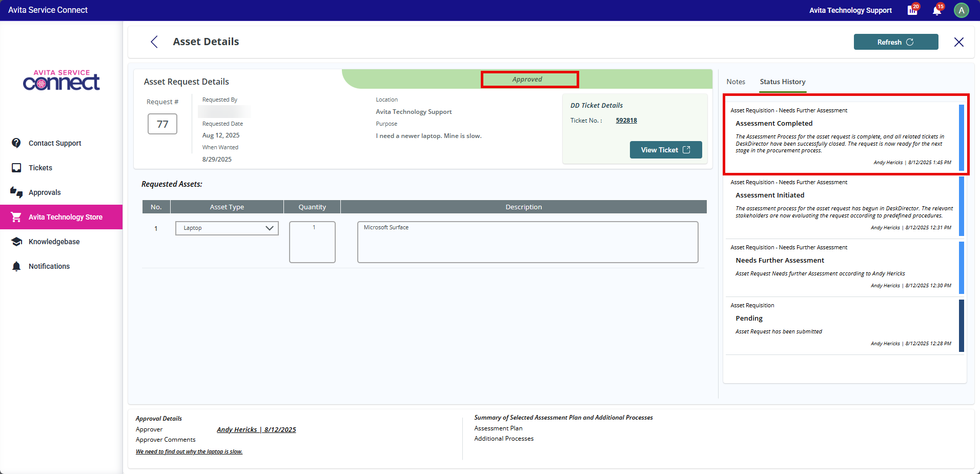Click the When Wanted value 8/29/2025

tap(217, 160)
